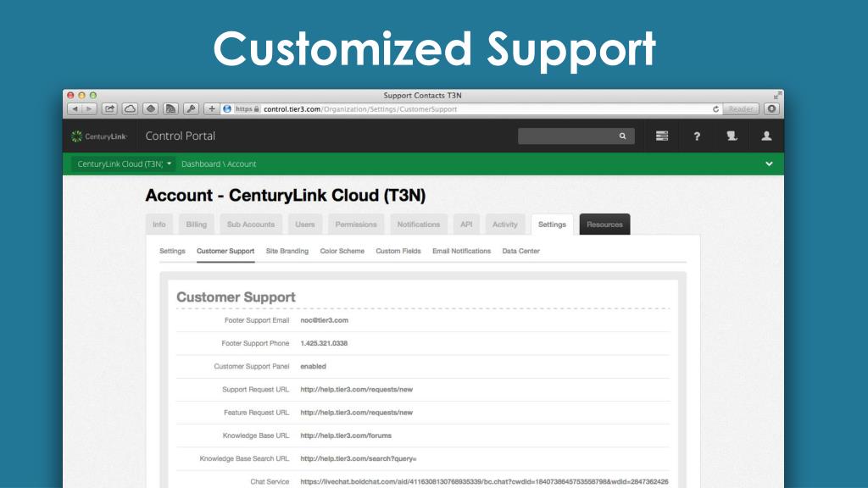Switch to the Activity tab
The image size is (868, 488).
(505, 224)
